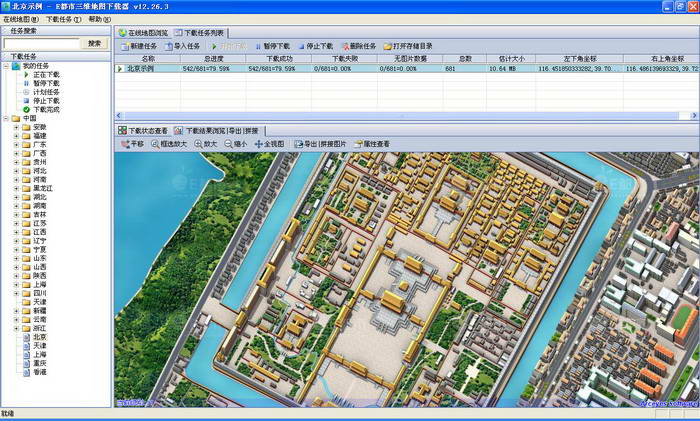Select the 贵州 folder in tree

click(x=34, y=162)
